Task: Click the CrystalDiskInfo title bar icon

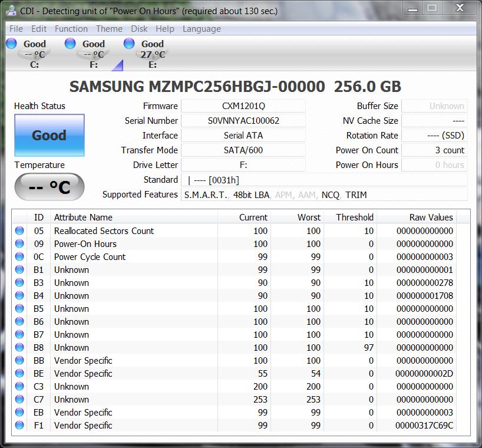Action: [x=11, y=11]
